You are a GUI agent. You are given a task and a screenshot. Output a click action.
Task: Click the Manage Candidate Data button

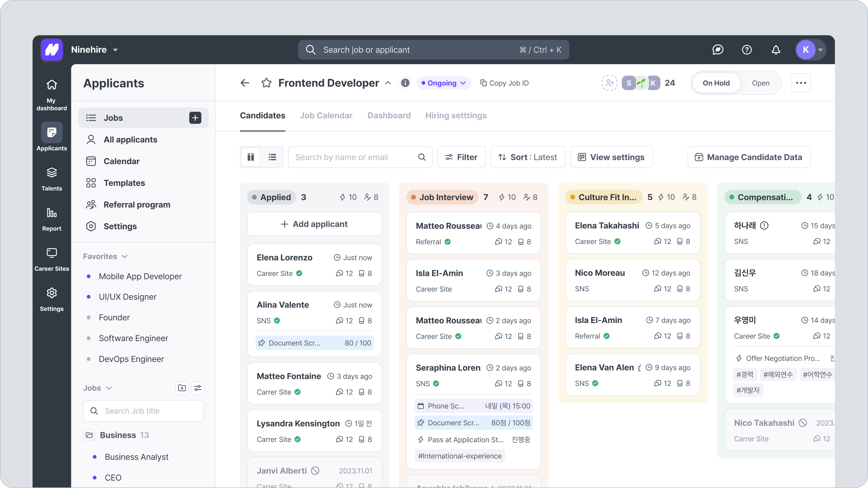tap(749, 157)
